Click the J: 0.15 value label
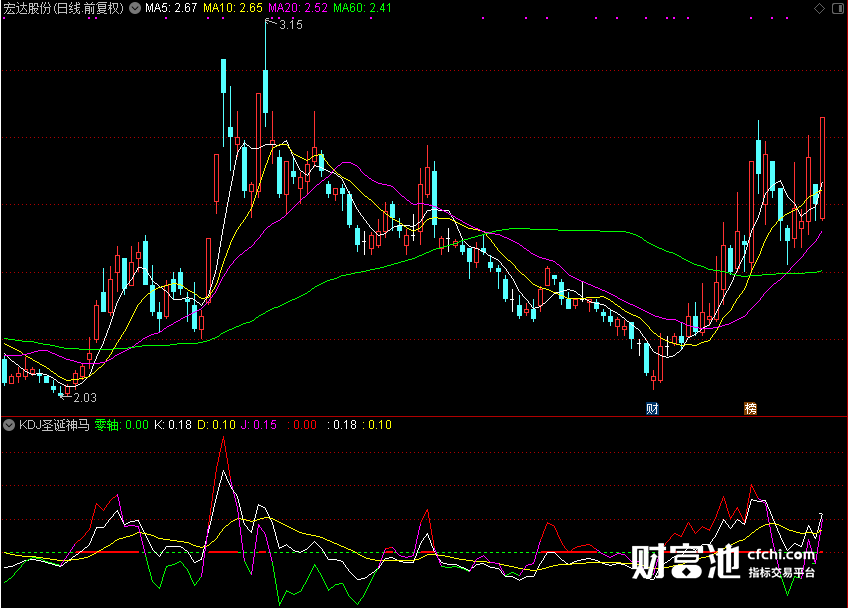The image size is (848, 608). point(259,425)
